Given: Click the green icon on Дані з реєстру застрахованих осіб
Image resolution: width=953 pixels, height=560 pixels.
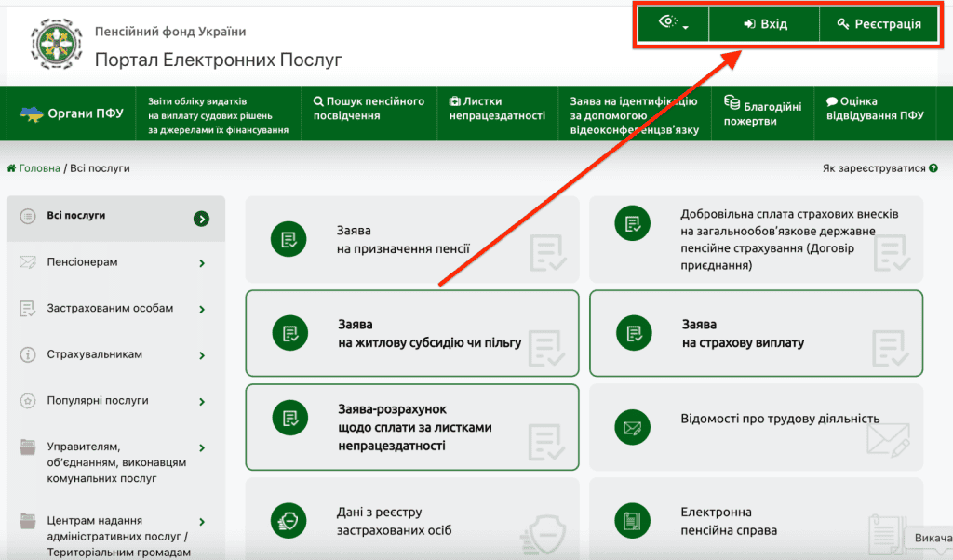Looking at the screenshot, I should pyautogui.click(x=289, y=521).
